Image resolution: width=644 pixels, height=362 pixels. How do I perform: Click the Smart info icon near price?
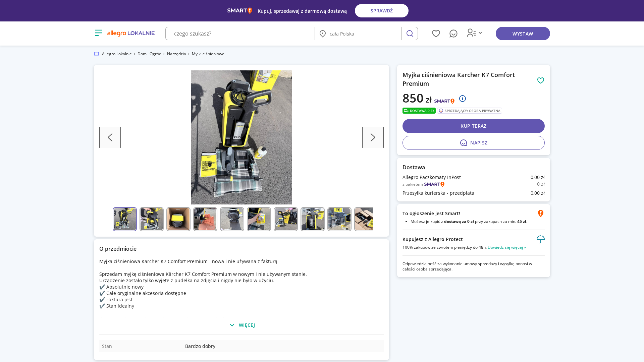point(463,99)
